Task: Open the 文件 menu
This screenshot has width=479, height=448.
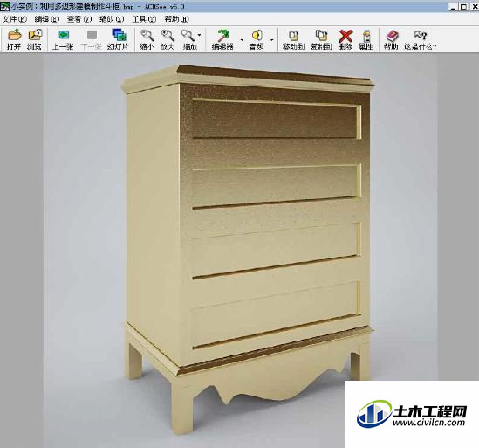Action: (x=14, y=19)
